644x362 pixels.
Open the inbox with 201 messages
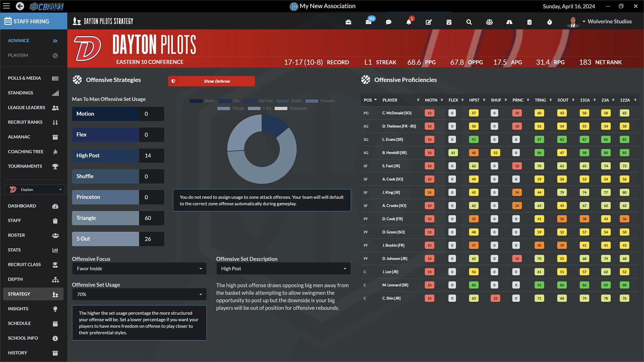coord(368,22)
